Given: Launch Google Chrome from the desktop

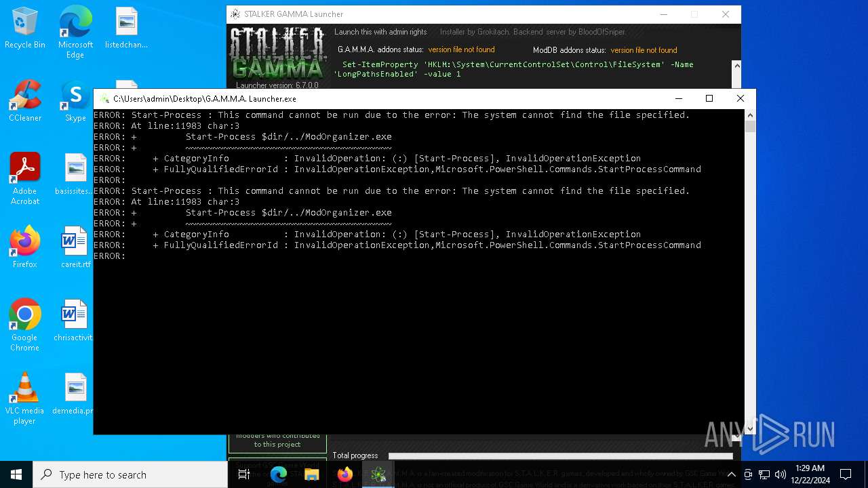Looking at the screenshot, I should [x=25, y=325].
